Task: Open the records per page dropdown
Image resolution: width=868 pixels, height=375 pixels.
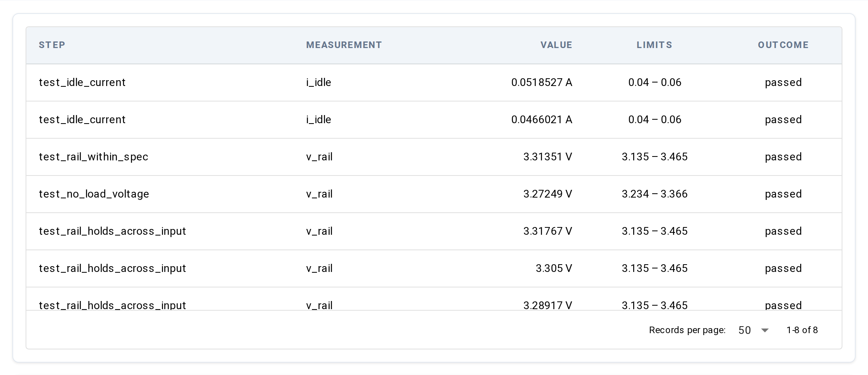Action: 753,330
